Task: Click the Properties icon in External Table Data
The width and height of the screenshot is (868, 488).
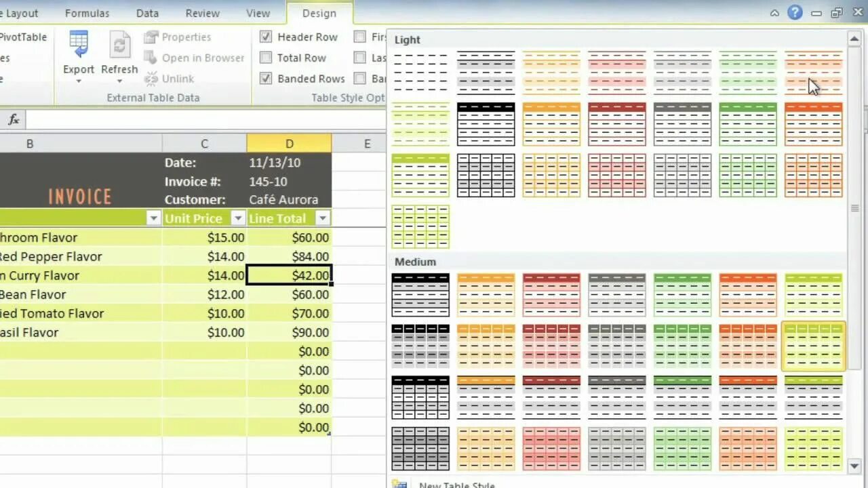Action: [x=151, y=37]
